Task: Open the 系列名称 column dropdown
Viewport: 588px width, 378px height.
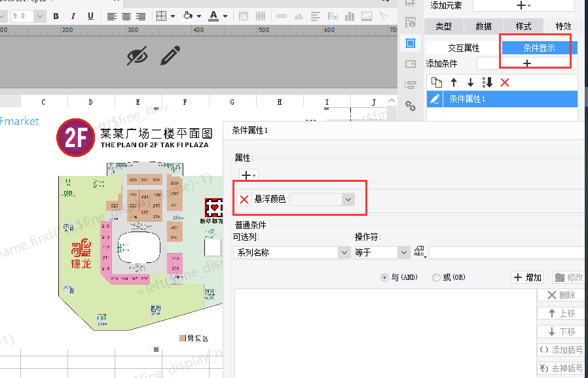Action: (344, 252)
